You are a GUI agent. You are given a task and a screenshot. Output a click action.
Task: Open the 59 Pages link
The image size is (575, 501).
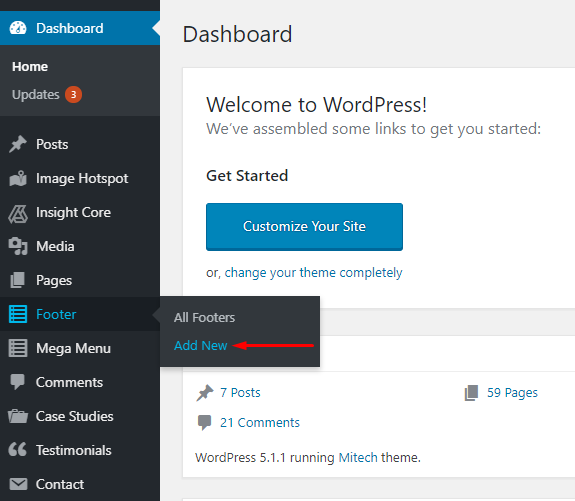[x=512, y=393]
